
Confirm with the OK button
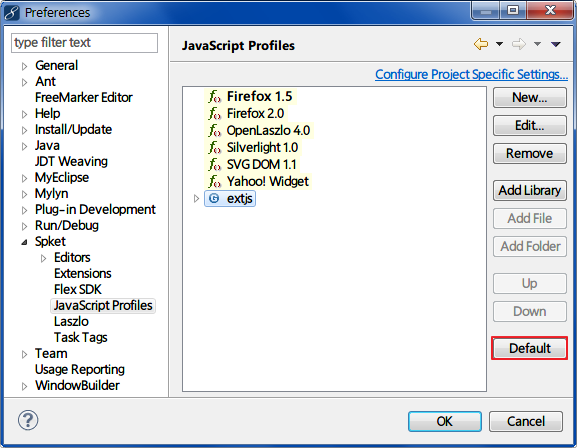(x=445, y=421)
